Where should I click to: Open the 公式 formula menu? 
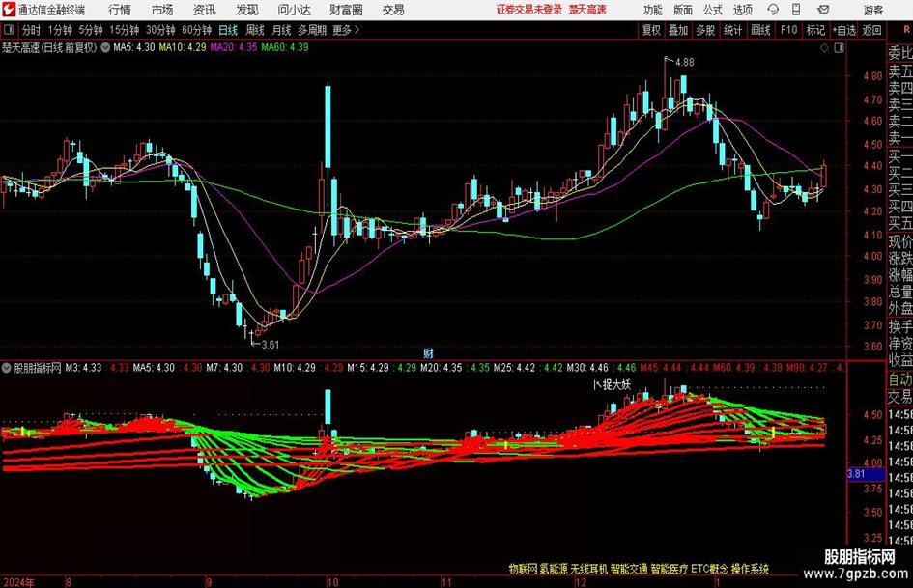click(713, 10)
